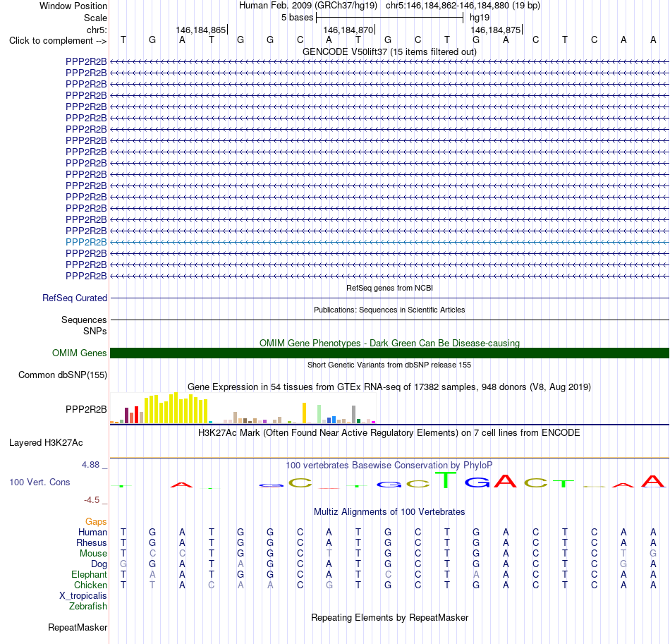The height and width of the screenshot is (644, 670).
Task: Click the RepeatMasker track label
Action: pos(78,627)
